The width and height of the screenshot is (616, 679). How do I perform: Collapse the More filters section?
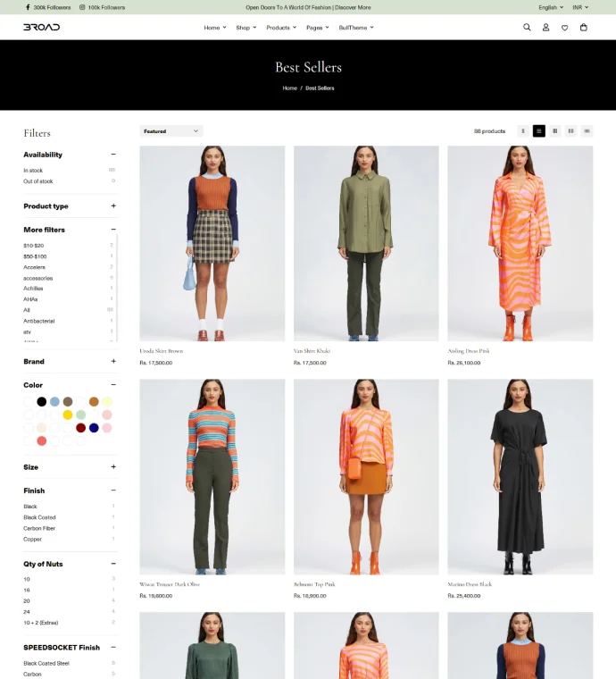click(113, 230)
